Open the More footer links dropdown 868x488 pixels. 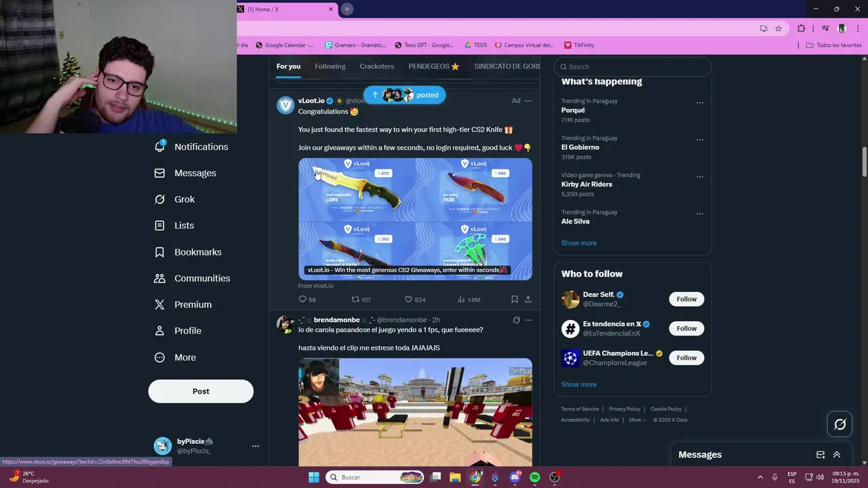point(637,420)
